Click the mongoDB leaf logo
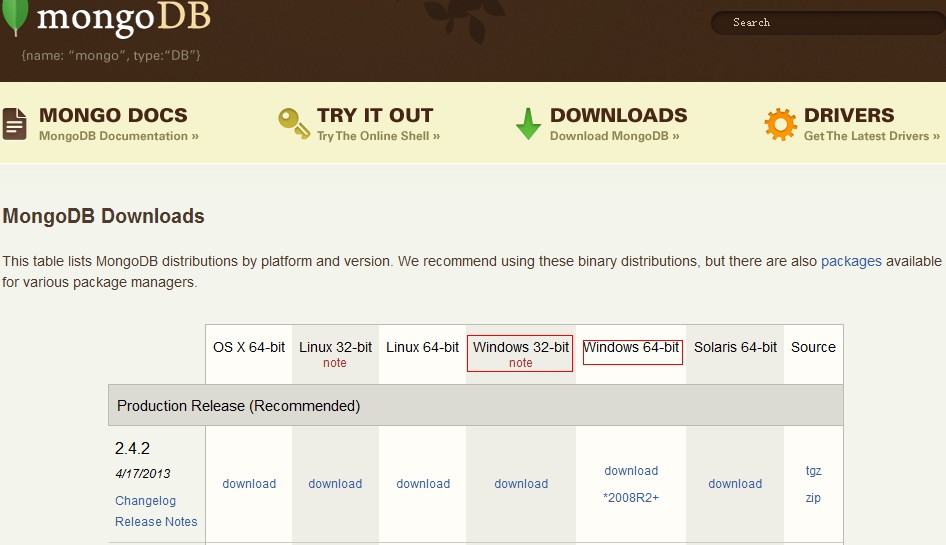Image resolution: width=946 pixels, height=545 pixels. (x=14, y=17)
